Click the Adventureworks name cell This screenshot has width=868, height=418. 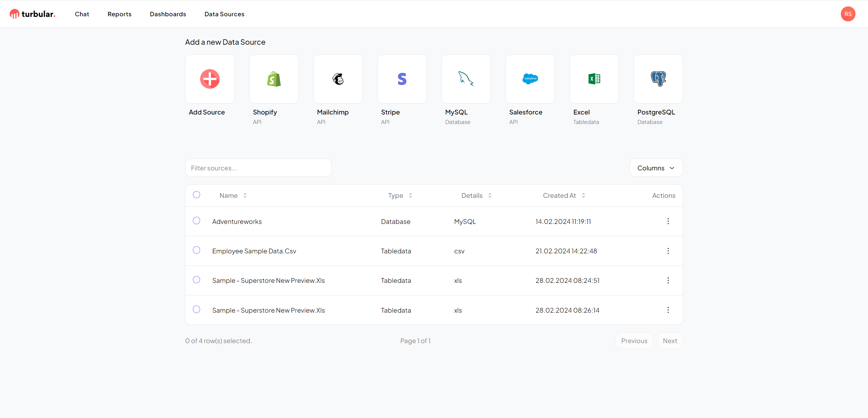[x=237, y=222]
